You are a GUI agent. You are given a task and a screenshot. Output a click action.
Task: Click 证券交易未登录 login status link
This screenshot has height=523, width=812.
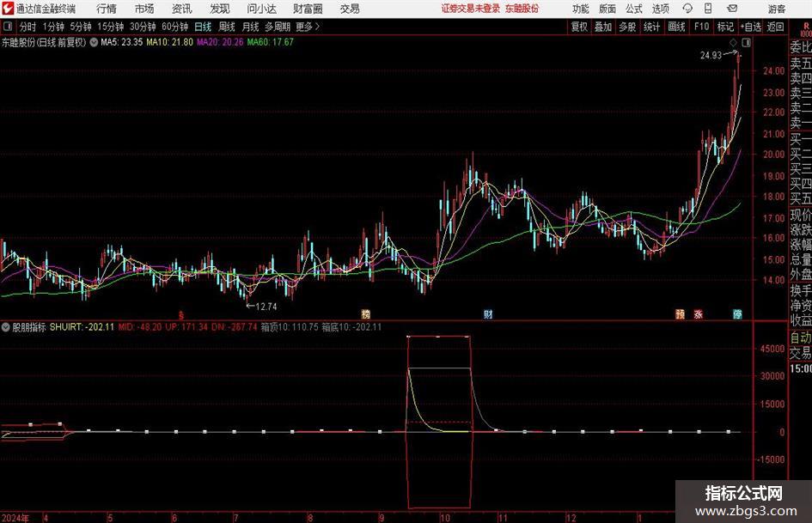pos(471,9)
